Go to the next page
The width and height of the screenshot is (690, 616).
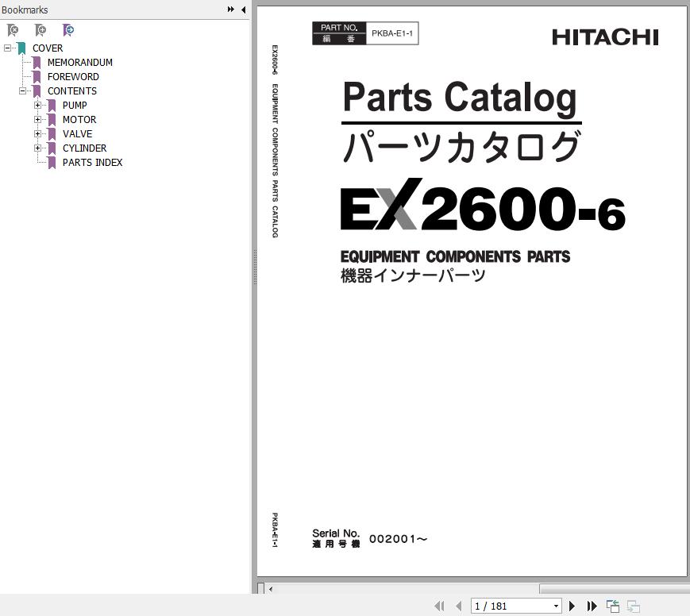click(x=572, y=606)
